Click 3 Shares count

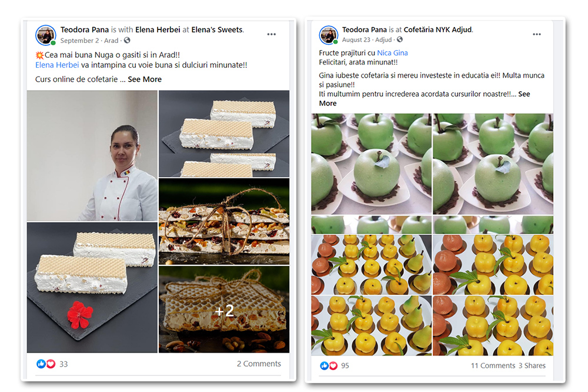click(x=532, y=366)
